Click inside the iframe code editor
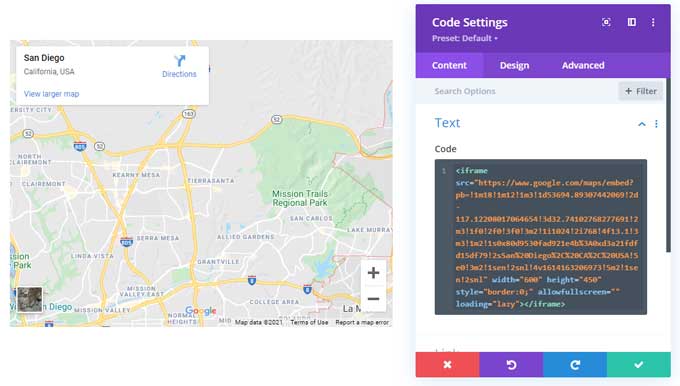 point(541,237)
